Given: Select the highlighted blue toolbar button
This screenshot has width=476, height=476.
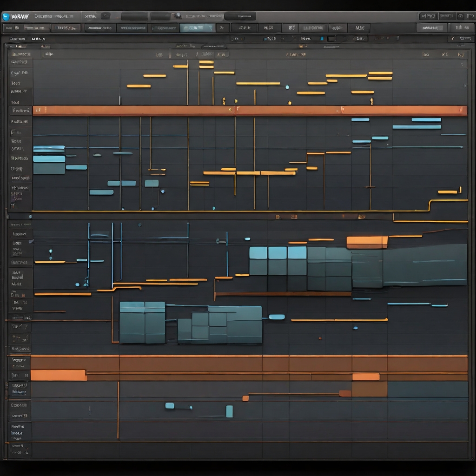Looking at the screenshot, I should coord(197,28).
